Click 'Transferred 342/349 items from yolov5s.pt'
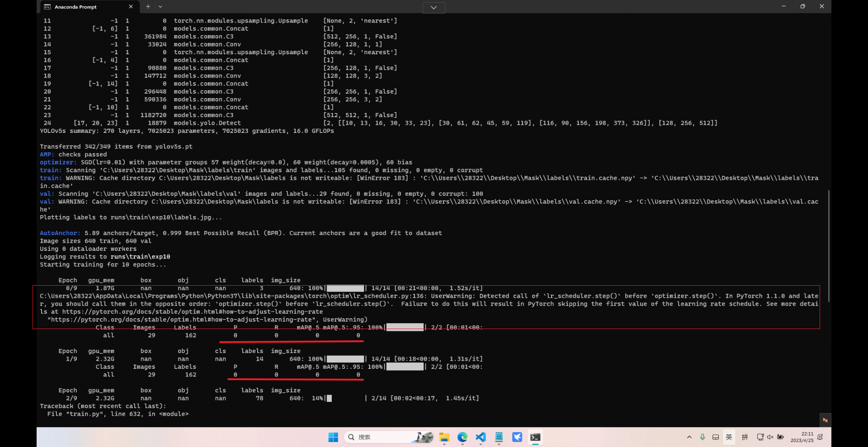The width and height of the screenshot is (868, 447). click(116, 147)
